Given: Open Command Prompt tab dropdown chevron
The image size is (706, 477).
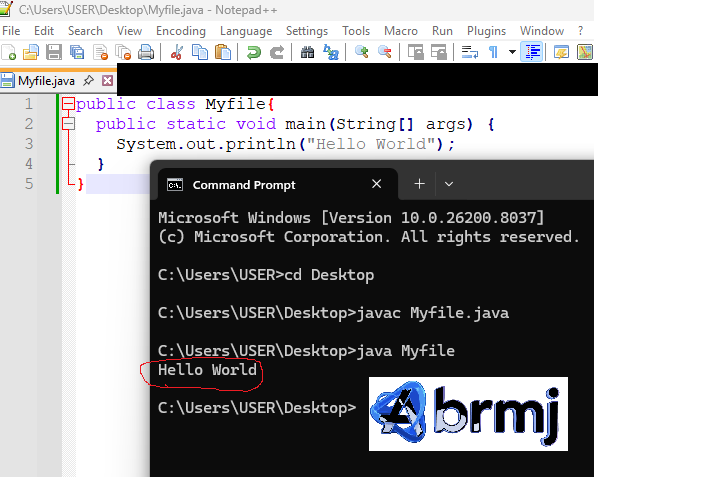Looking at the screenshot, I should click(x=449, y=184).
